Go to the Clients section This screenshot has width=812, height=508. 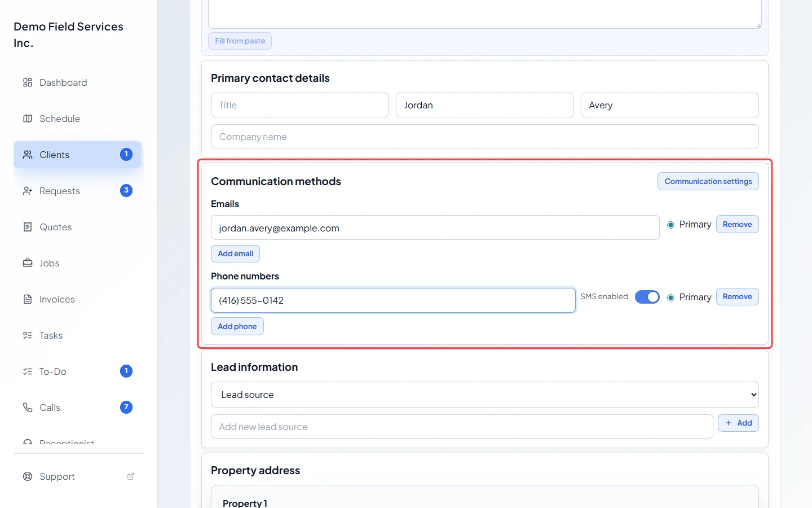(x=78, y=155)
